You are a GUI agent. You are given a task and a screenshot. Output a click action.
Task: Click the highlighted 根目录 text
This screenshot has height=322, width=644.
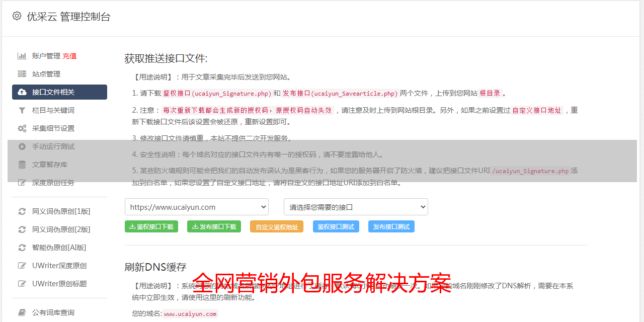click(x=490, y=93)
